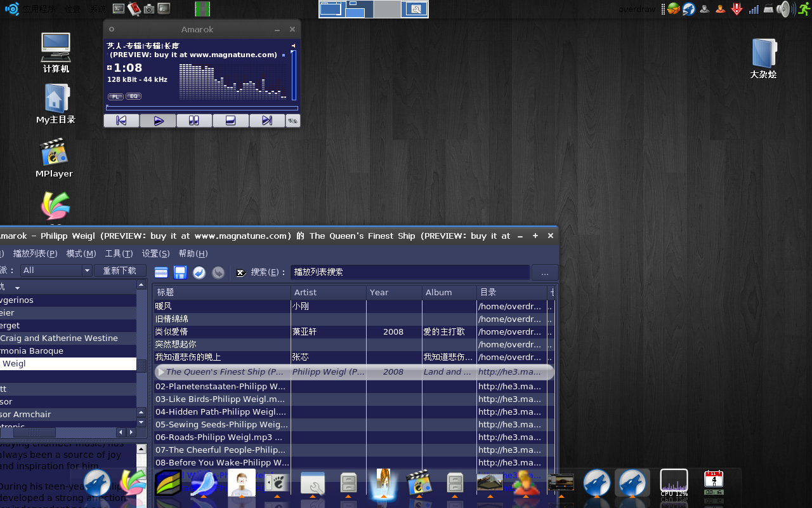This screenshot has width=812, height=508.
Task: Sort playlist by the Album column header
Action: pos(449,292)
